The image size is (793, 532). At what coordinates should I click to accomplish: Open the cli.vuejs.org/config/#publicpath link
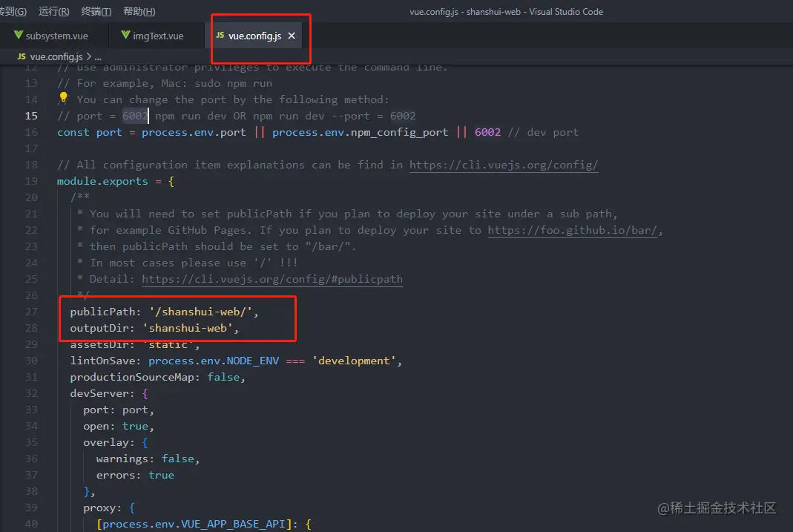coord(272,279)
